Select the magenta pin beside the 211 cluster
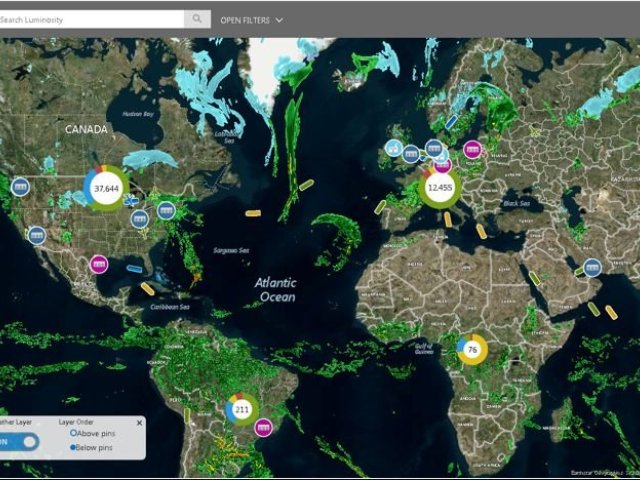The height and width of the screenshot is (480, 640). pos(263,427)
